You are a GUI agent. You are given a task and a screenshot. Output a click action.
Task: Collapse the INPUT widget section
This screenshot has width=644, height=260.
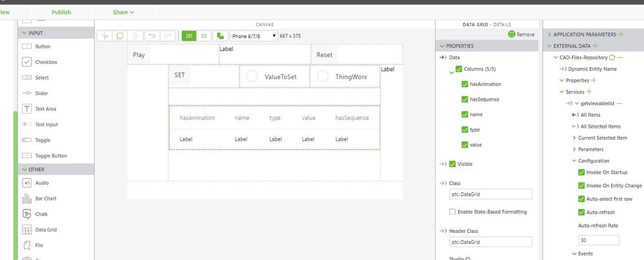point(23,33)
